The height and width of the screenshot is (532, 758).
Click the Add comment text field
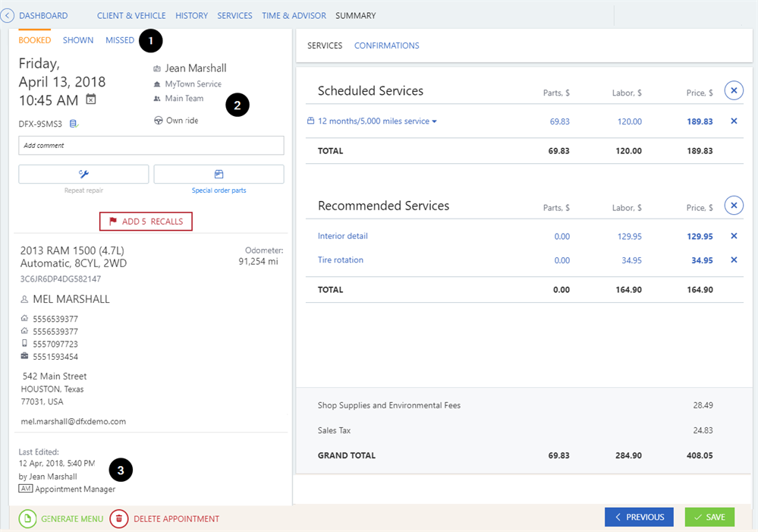(151, 146)
